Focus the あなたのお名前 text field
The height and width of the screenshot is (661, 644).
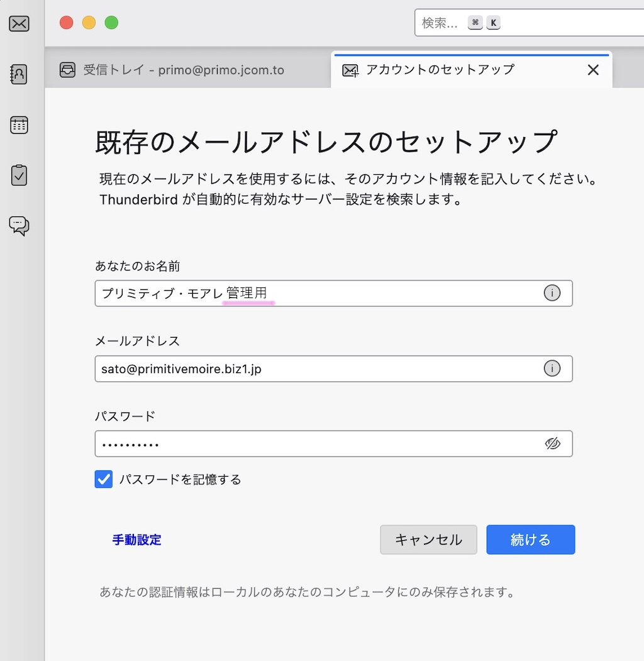point(314,293)
